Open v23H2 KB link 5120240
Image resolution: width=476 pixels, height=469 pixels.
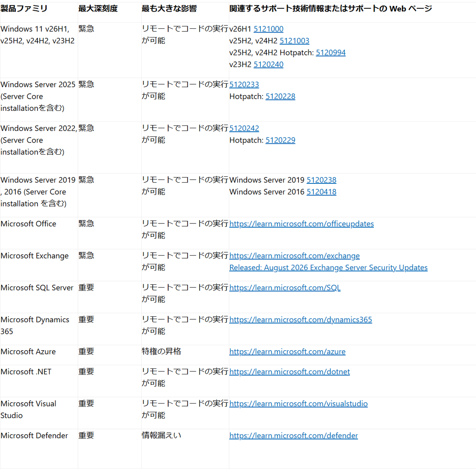[268, 65]
